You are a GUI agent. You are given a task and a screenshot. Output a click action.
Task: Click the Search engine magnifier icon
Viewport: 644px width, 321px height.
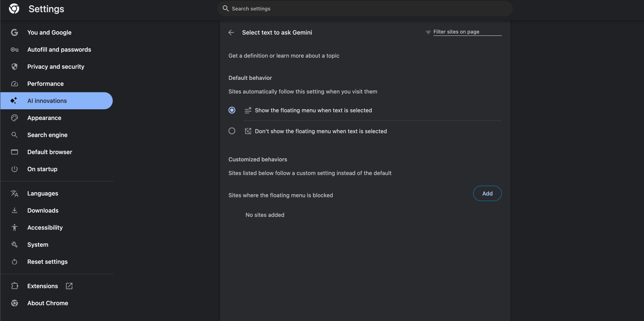(15, 135)
